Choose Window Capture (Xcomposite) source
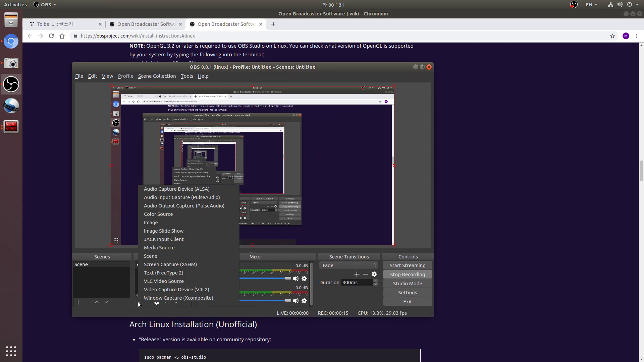644x362 pixels. tap(189, 298)
